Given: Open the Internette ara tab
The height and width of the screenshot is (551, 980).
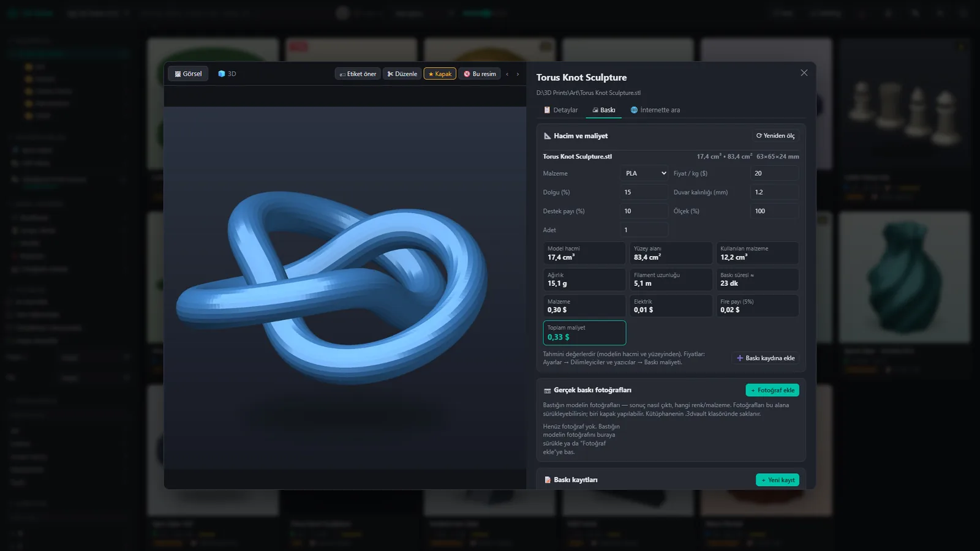Looking at the screenshot, I should coord(655,110).
